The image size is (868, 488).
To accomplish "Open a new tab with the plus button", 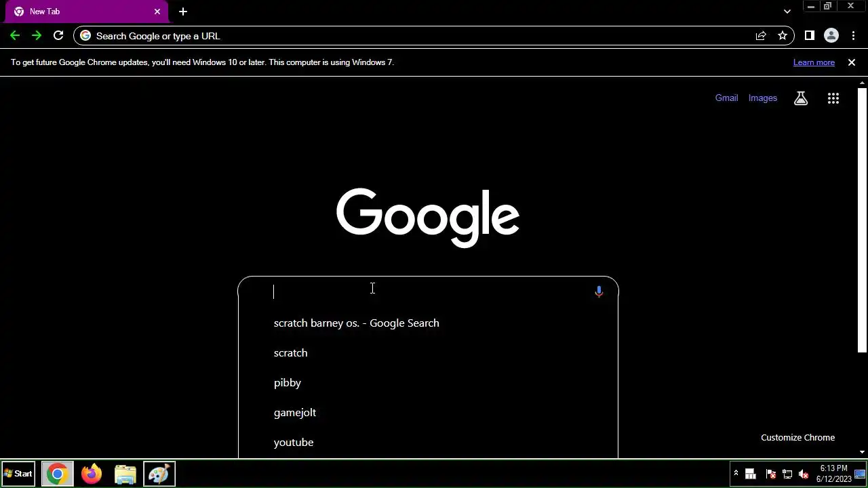I will coord(183,12).
